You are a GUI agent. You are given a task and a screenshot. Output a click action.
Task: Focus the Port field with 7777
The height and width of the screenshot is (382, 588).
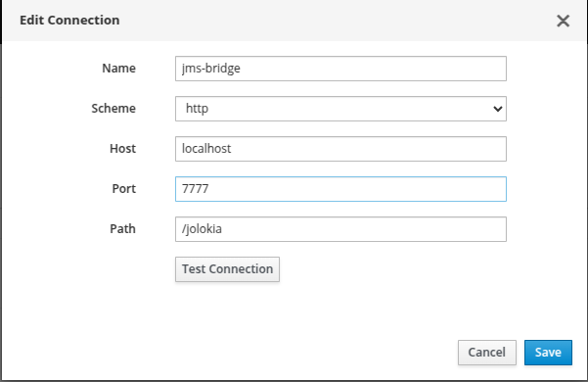(340, 189)
